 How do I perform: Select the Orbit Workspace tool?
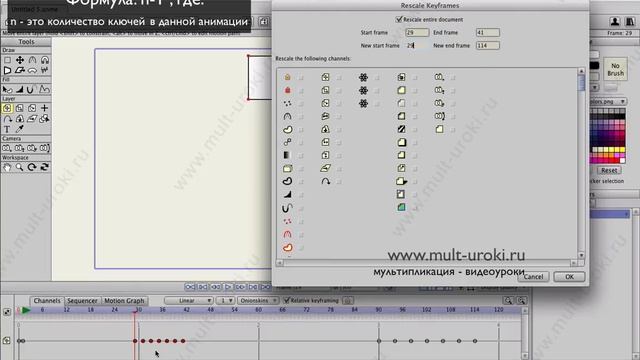44,167
